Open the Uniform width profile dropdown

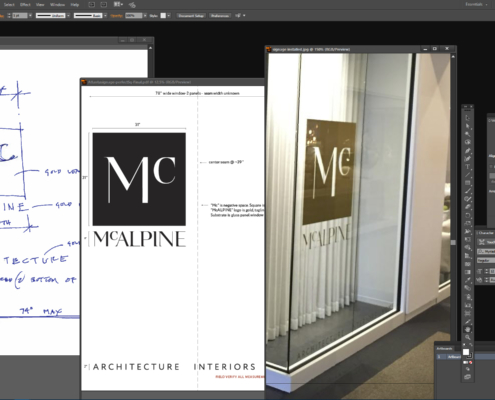coord(68,16)
